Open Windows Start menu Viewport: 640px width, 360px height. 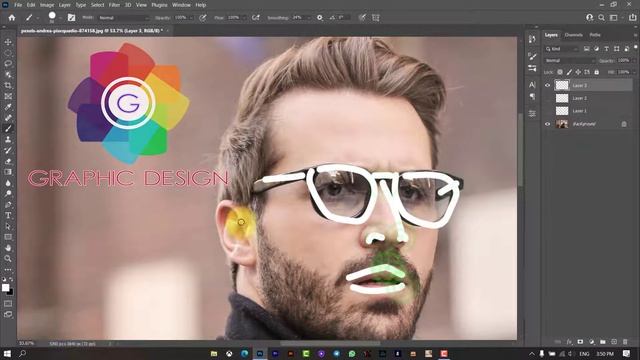point(7,353)
